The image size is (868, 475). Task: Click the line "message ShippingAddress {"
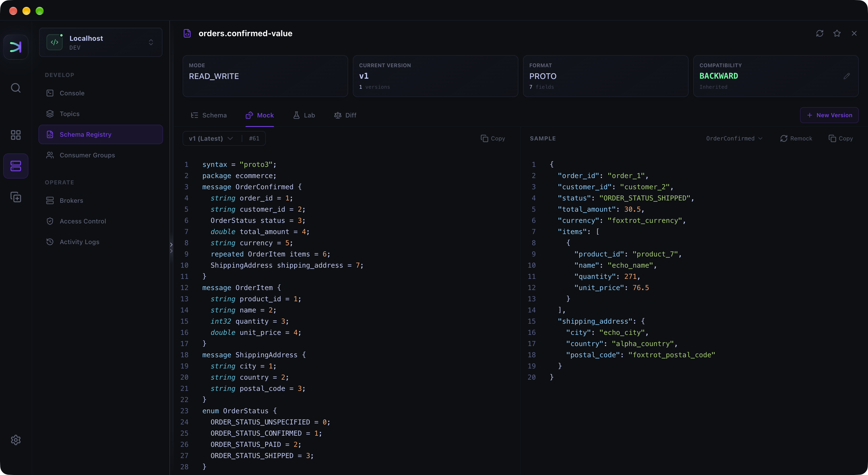coord(254,355)
